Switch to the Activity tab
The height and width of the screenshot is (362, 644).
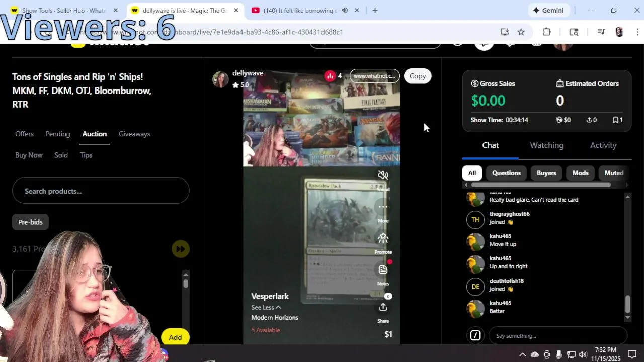click(x=603, y=145)
